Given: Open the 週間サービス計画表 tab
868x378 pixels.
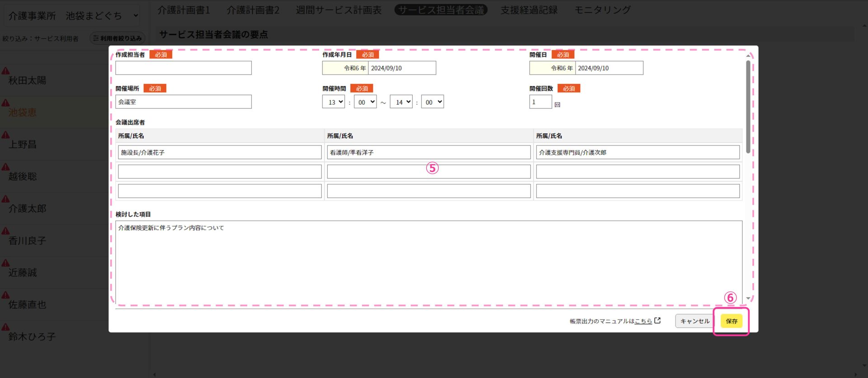Looking at the screenshot, I should click(x=339, y=10).
